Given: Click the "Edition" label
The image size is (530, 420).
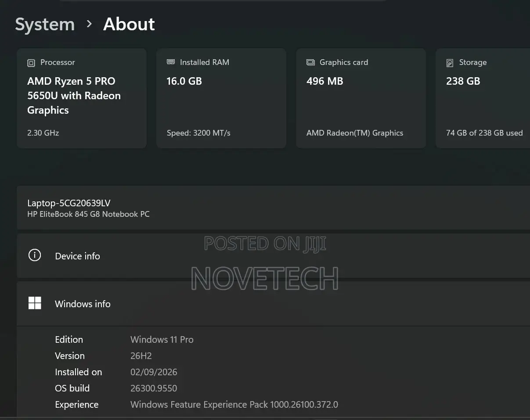Looking at the screenshot, I should (x=69, y=340).
